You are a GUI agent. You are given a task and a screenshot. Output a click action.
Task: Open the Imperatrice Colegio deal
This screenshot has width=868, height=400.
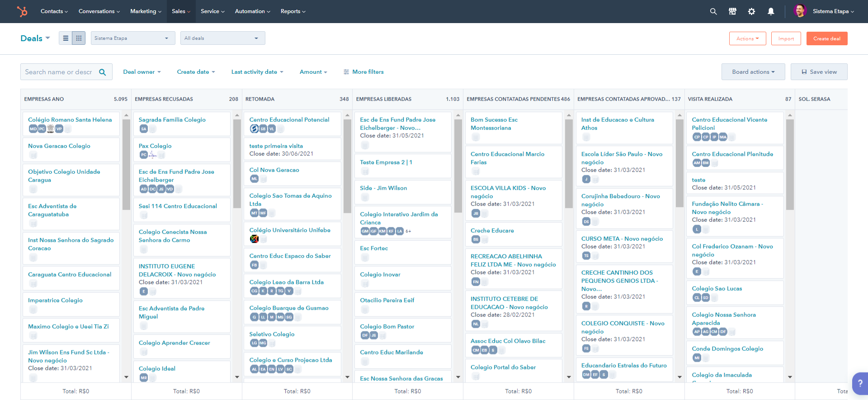tap(55, 300)
